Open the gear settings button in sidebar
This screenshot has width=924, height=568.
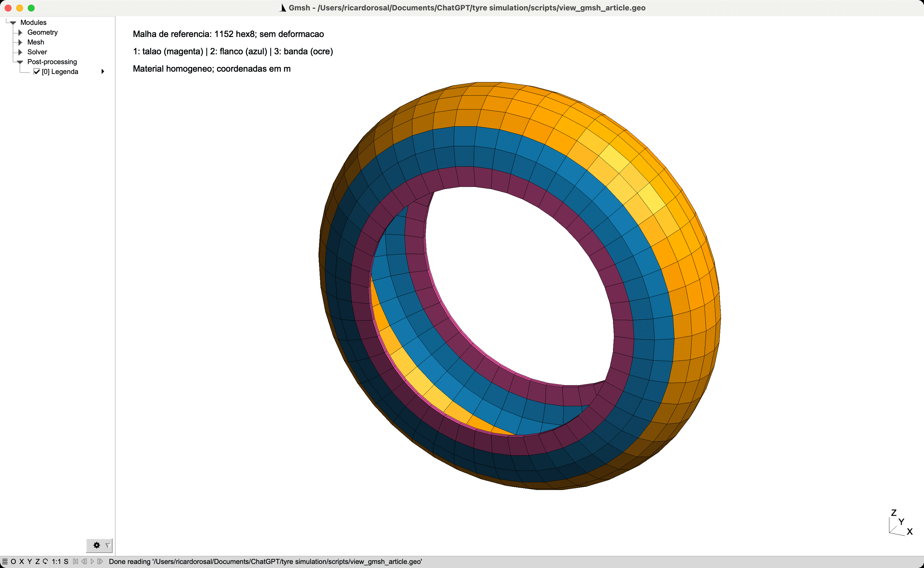tap(96, 545)
